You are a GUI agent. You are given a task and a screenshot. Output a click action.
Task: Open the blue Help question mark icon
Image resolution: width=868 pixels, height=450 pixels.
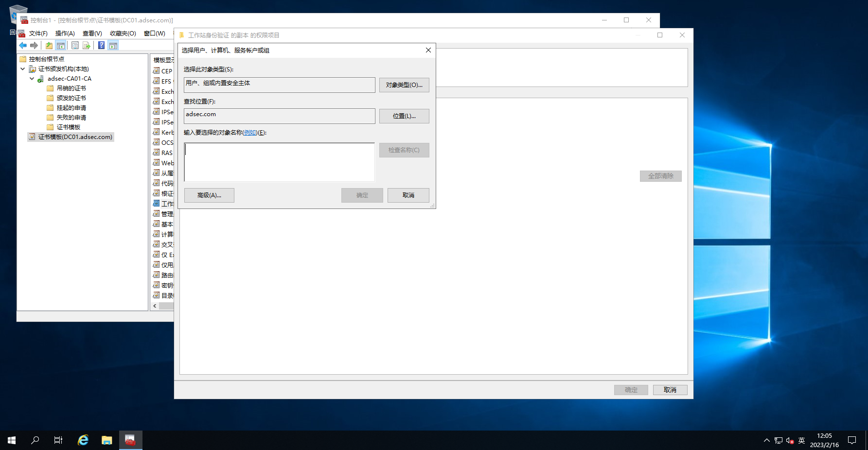click(x=101, y=46)
